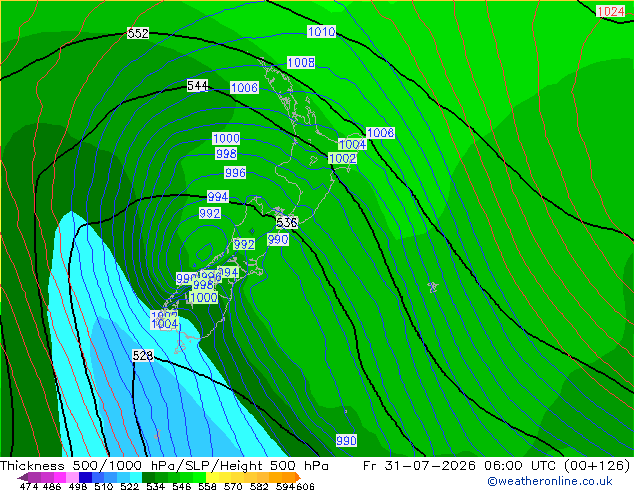
Task: Click the 1008 isobar label below 1010
Action: pos(301,62)
